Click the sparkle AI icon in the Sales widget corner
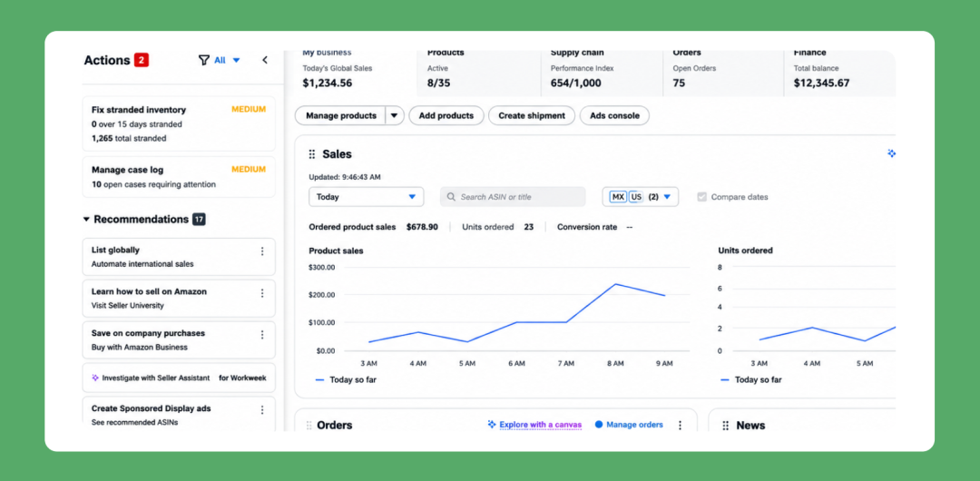Image resolution: width=980 pixels, height=481 pixels. 892,153
